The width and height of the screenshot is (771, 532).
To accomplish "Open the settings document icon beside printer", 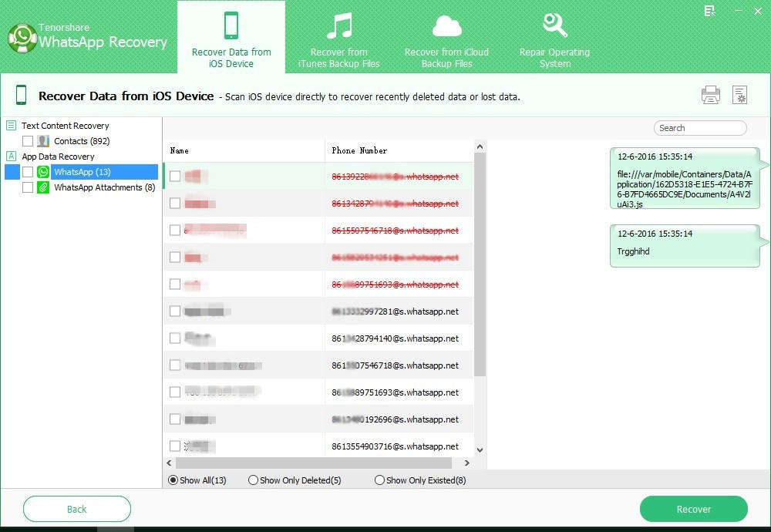I will [x=739, y=95].
